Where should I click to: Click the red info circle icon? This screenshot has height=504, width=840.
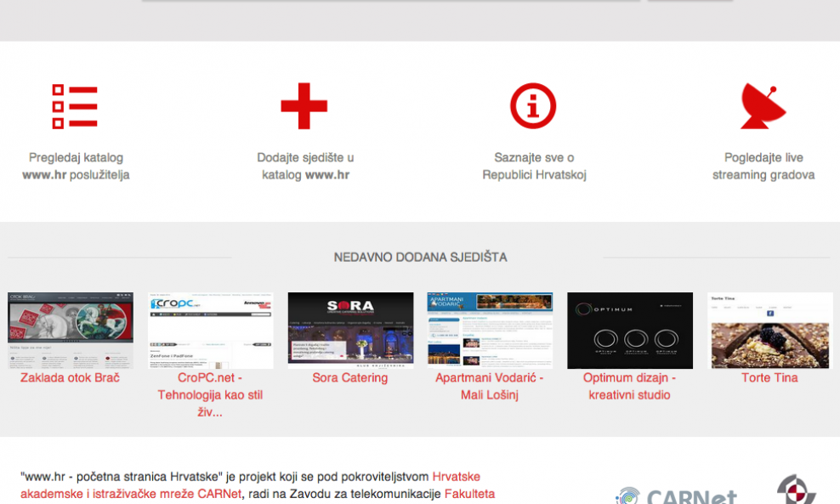[533, 106]
